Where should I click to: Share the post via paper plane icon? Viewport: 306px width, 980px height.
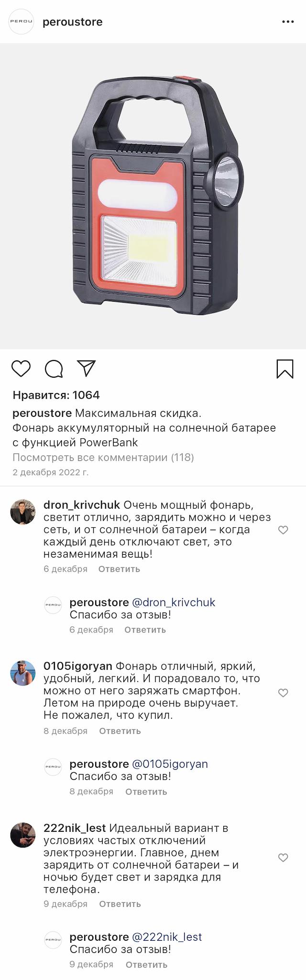click(x=87, y=368)
